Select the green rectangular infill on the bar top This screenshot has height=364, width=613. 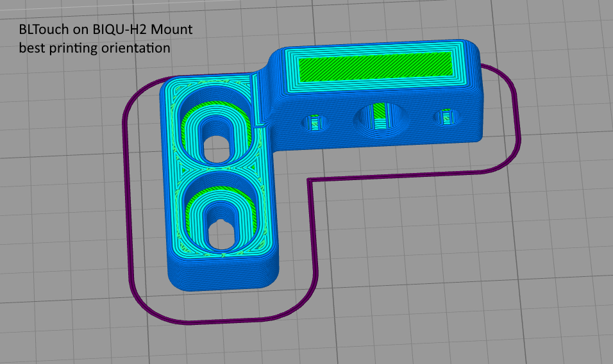pyautogui.click(x=375, y=67)
